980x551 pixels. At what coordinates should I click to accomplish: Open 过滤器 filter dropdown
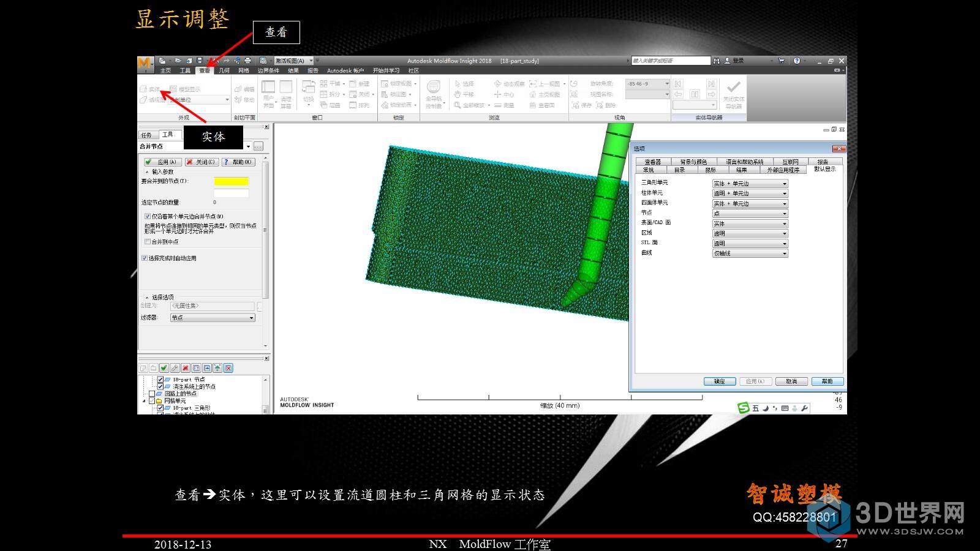[213, 318]
